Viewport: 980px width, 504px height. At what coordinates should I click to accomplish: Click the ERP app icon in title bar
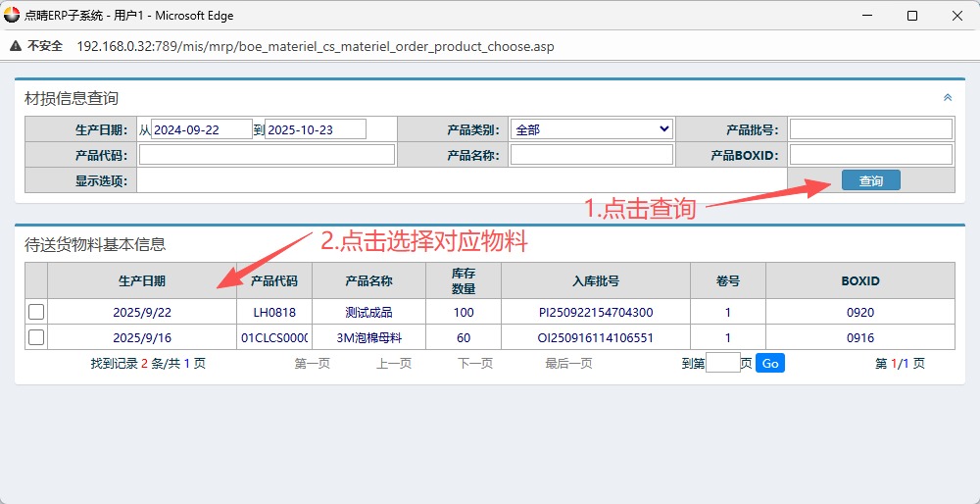[13, 16]
